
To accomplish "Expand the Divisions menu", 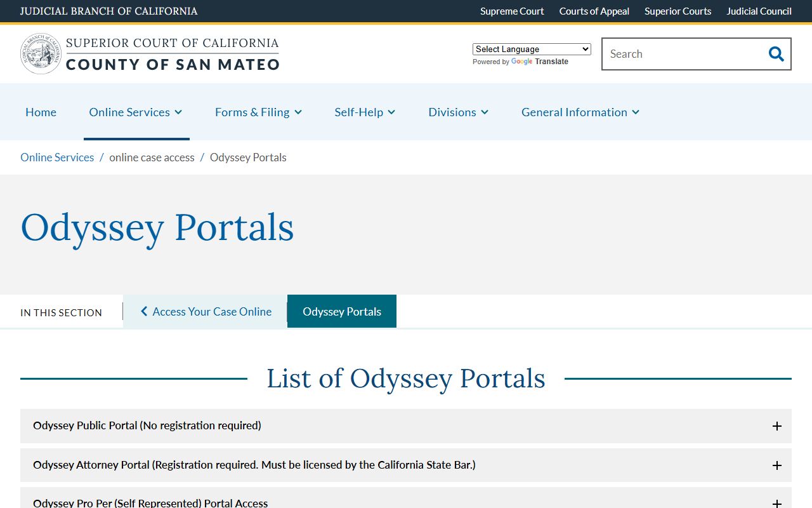I will pos(458,112).
